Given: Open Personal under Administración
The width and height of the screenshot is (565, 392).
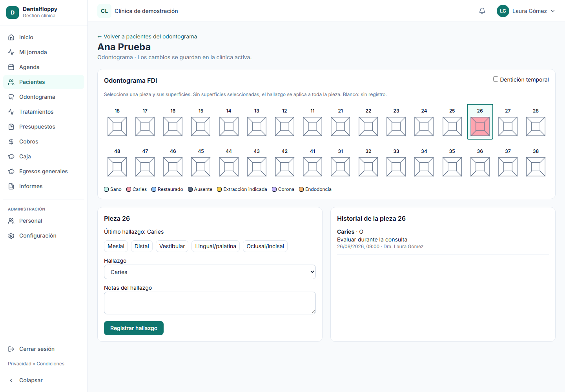Looking at the screenshot, I should coord(44,221).
